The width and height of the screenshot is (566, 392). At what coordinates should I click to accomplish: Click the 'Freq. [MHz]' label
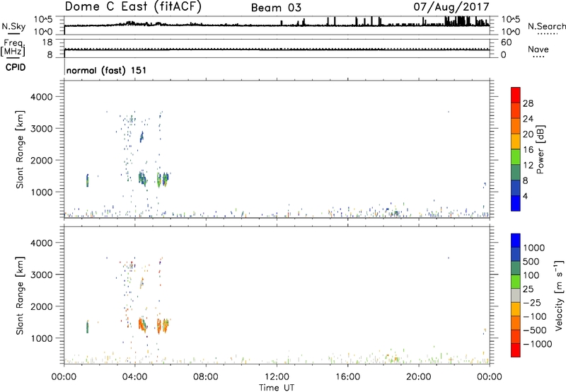pos(13,48)
